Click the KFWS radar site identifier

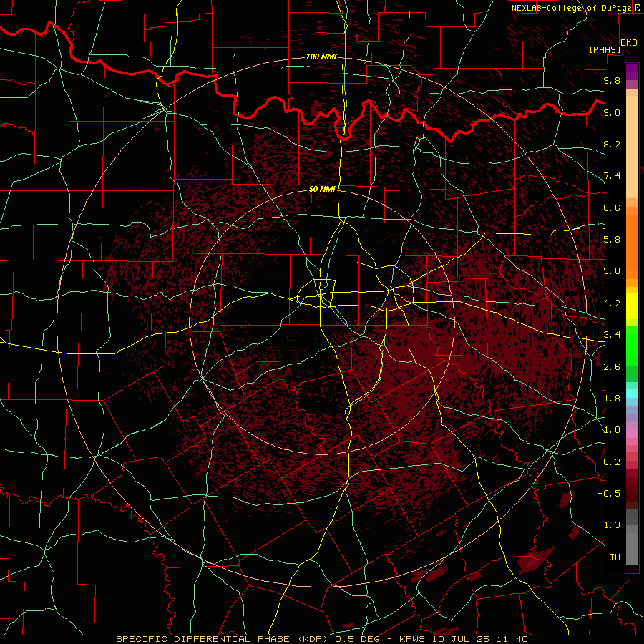[411, 639]
